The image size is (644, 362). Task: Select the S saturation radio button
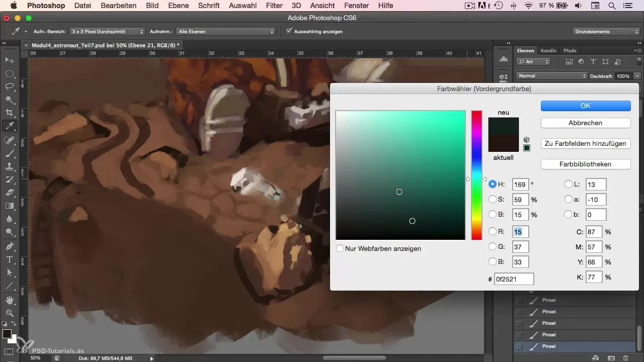click(493, 200)
